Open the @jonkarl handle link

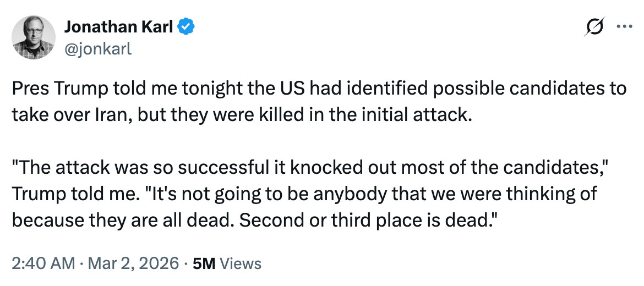click(x=98, y=48)
